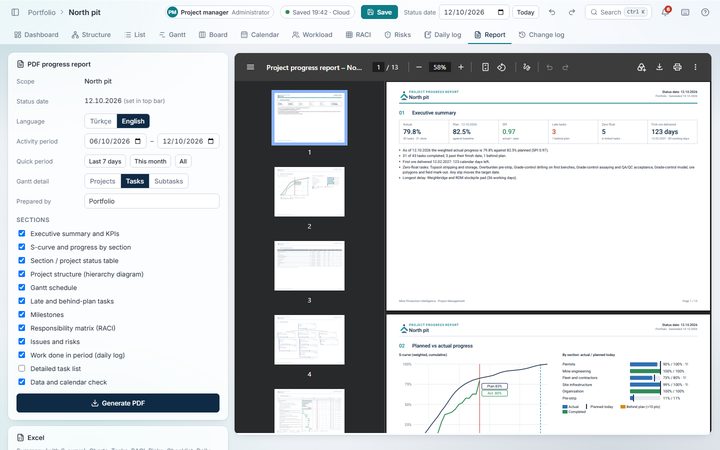The width and height of the screenshot is (720, 450).
Task: Open the Dashboard tab
Action: pos(36,34)
